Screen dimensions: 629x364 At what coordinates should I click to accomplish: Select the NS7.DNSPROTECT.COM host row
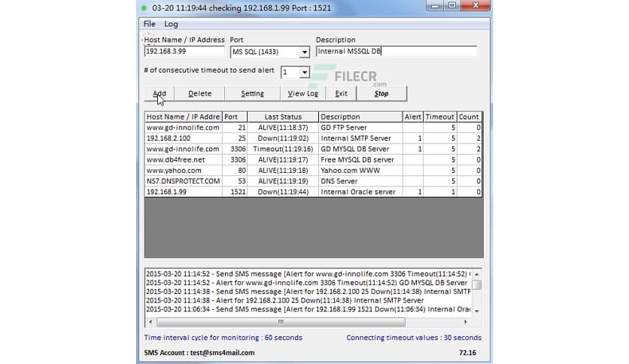coord(313,181)
